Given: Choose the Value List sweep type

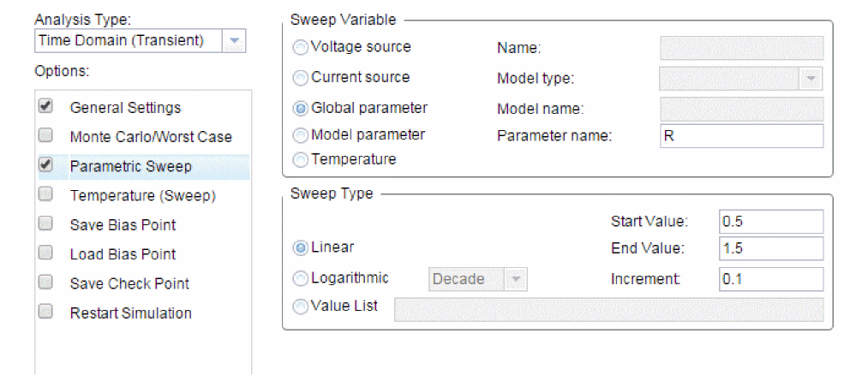Looking at the screenshot, I should tap(301, 307).
